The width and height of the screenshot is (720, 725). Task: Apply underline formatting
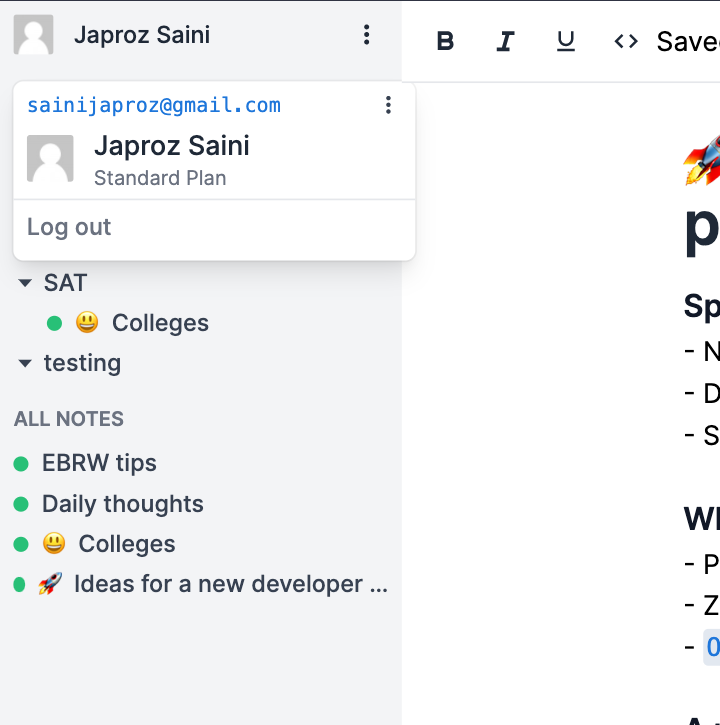(566, 41)
